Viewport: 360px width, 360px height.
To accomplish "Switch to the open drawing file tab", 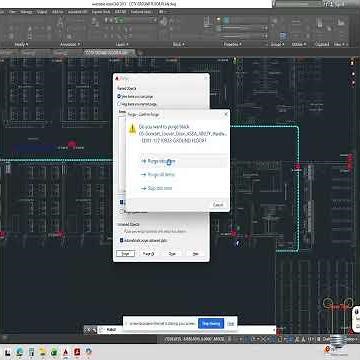I will point(108,53).
